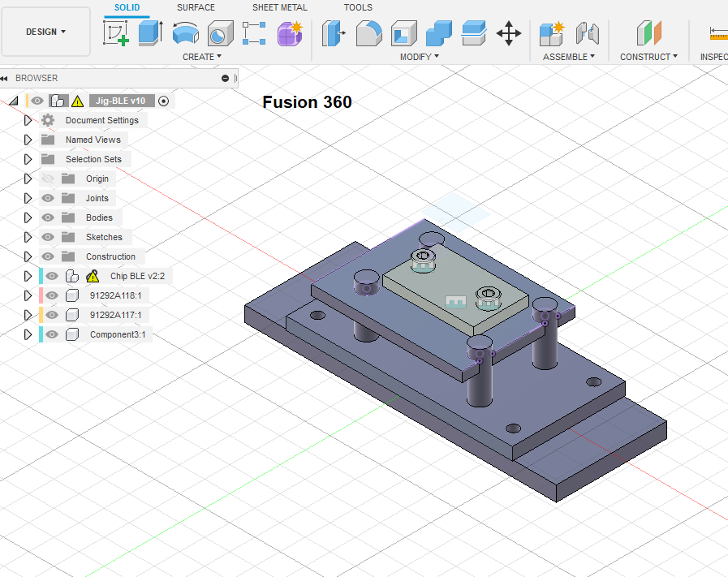Activate the Fillet tool
Screen dimensions: 728x577
(369, 33)
